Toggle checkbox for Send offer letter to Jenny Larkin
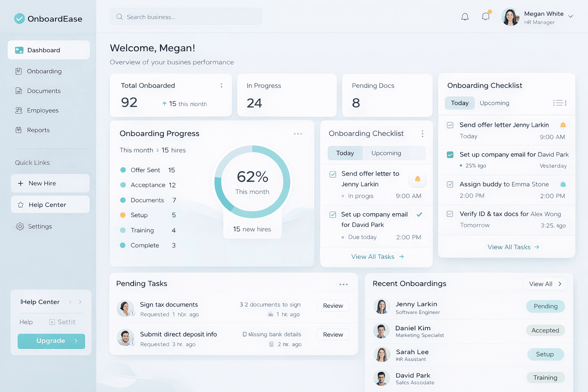588x392 pixels. (333, 174)
